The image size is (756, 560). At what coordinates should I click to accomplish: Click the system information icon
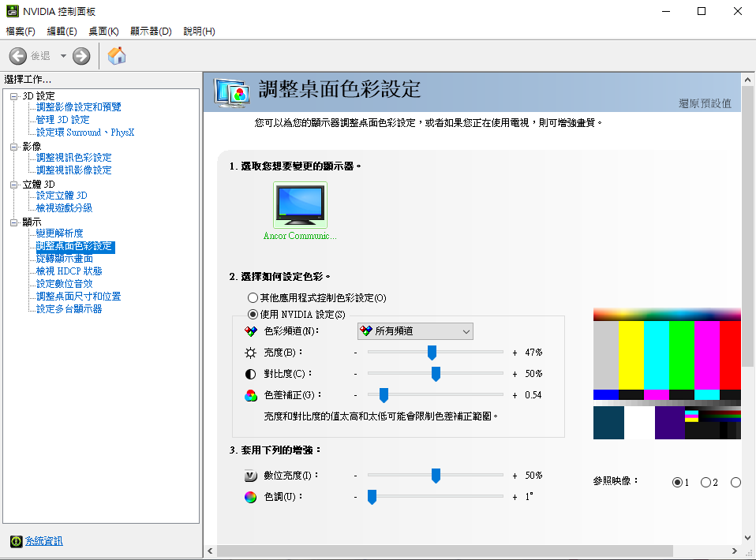click(16, 541)
